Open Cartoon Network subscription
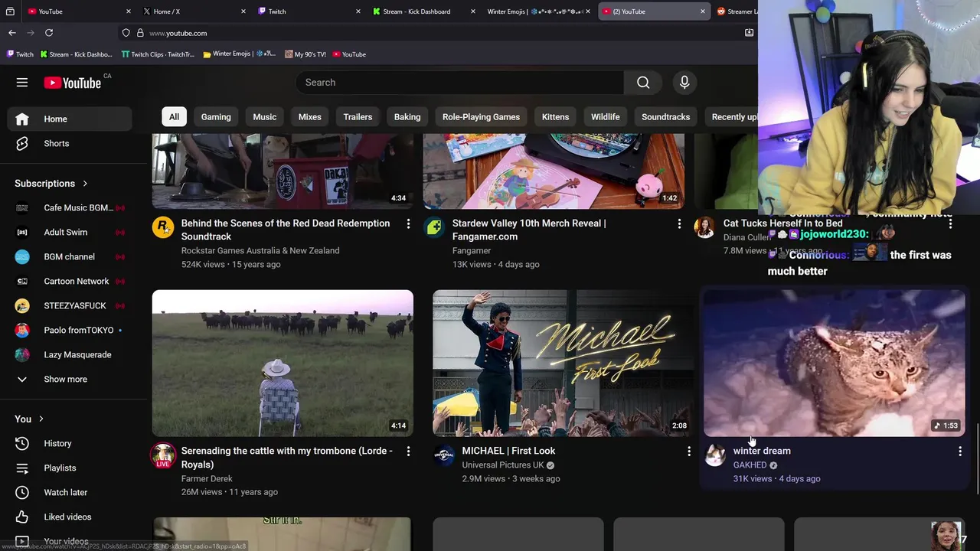Image resolution: width=980 pixels, height=551 pixels. point(70,281)
